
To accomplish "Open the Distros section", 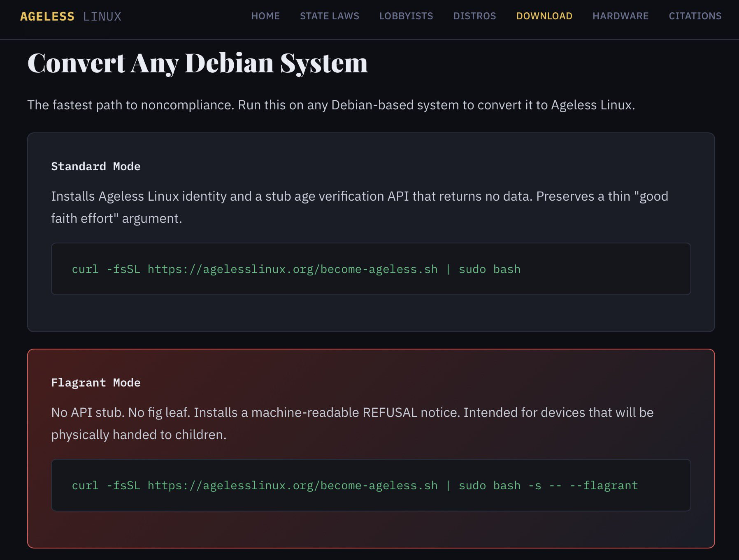I will 474,16.
